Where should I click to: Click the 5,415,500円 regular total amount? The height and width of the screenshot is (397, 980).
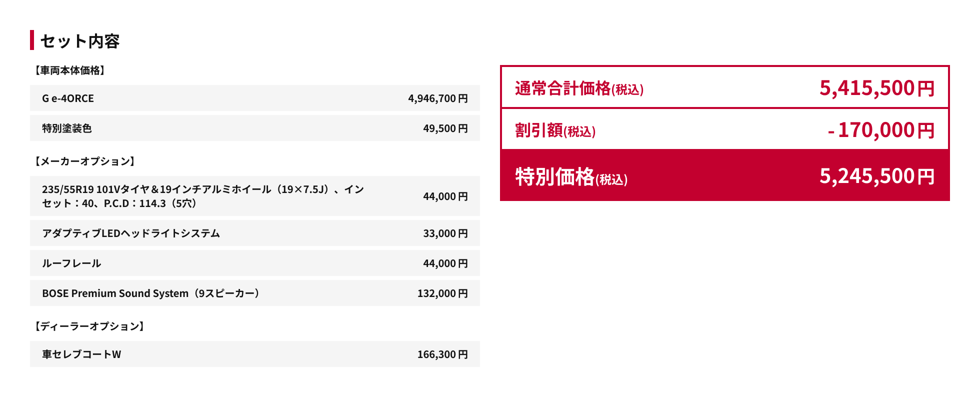876,88
